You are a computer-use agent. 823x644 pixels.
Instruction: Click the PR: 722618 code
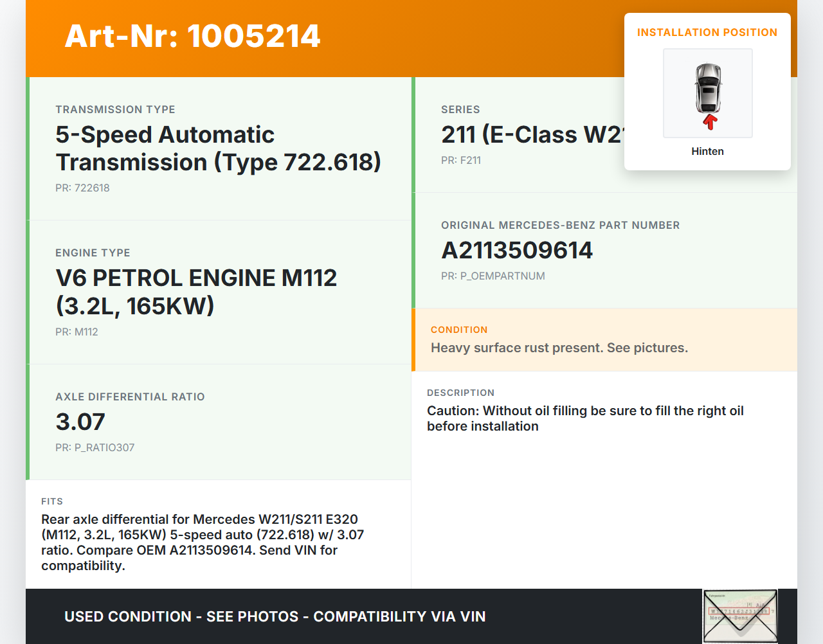pyautogui.click(x=82, y=188)
